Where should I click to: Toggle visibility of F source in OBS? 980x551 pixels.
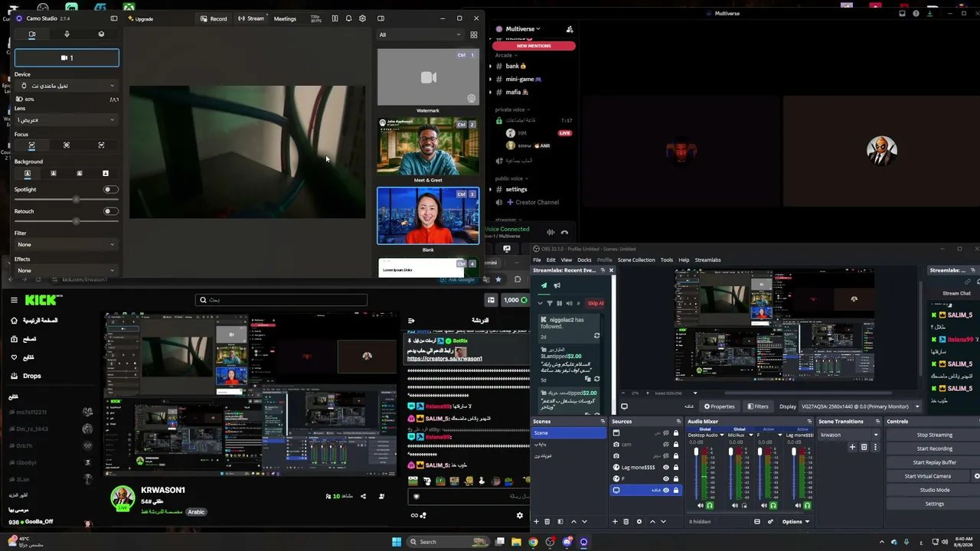coord(665,478)
